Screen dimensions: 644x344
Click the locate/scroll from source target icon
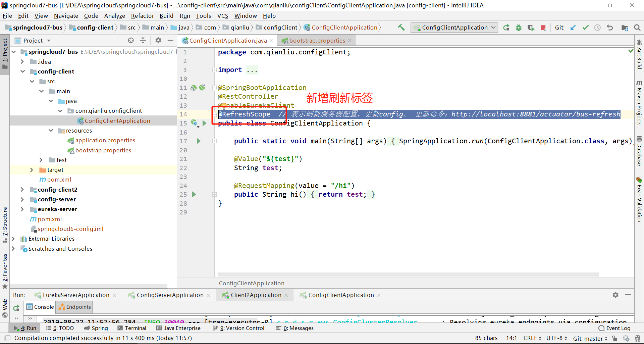131,40
